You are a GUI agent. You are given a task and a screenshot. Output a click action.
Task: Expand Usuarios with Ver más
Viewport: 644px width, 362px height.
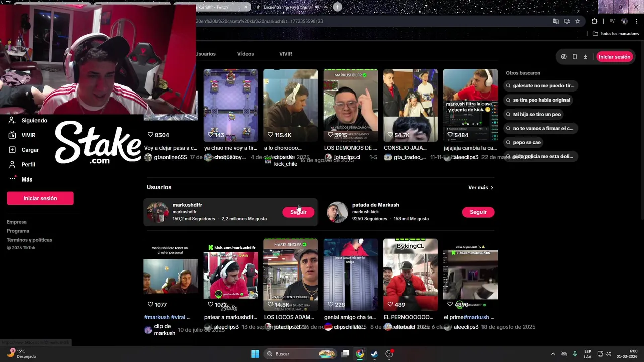tap(481, 188)
